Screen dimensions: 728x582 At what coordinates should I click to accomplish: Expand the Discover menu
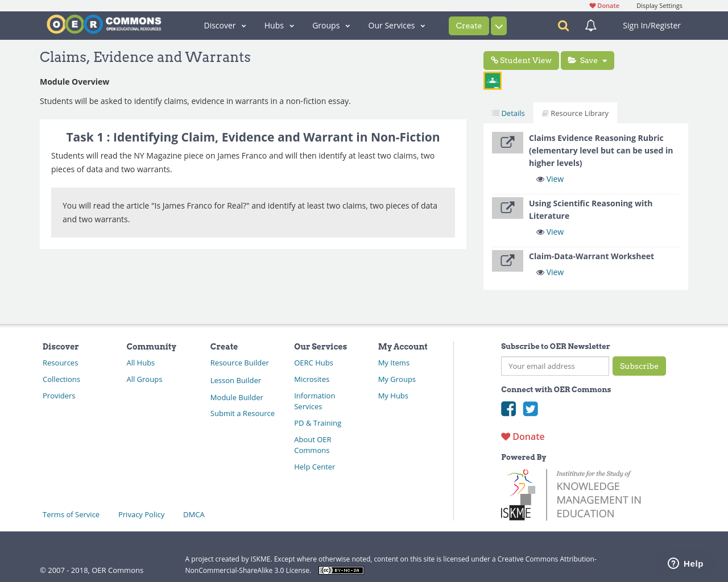click(225, 26)
